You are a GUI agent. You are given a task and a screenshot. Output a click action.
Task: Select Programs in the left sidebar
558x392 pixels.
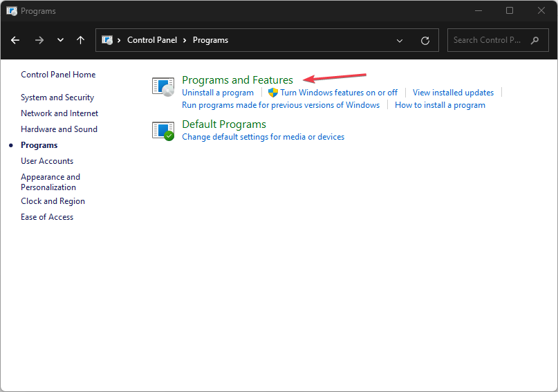pyautogui.click(x=39, y=145)
